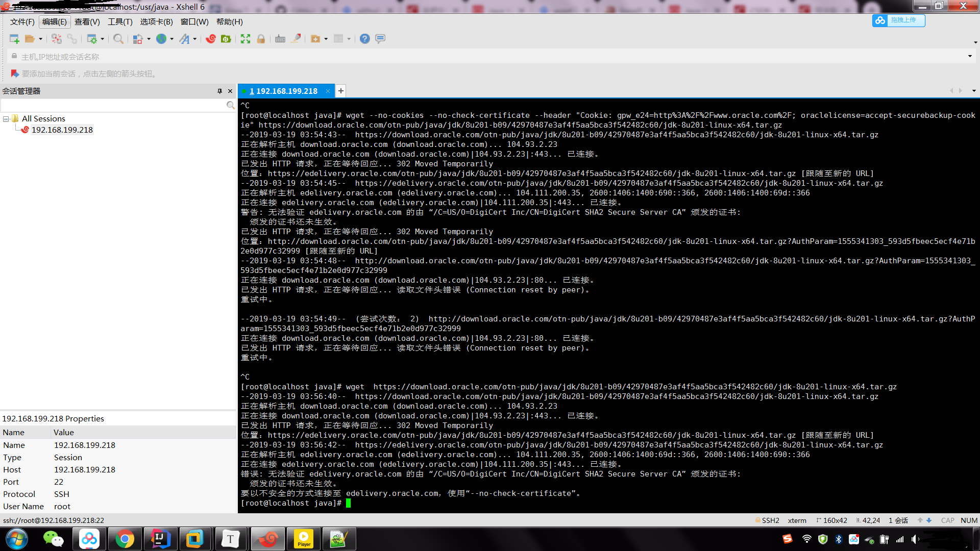Open a new tab with the + button
Image resolution: width=980 pixels, height=551 pixels.
click(x=340, y=91)
